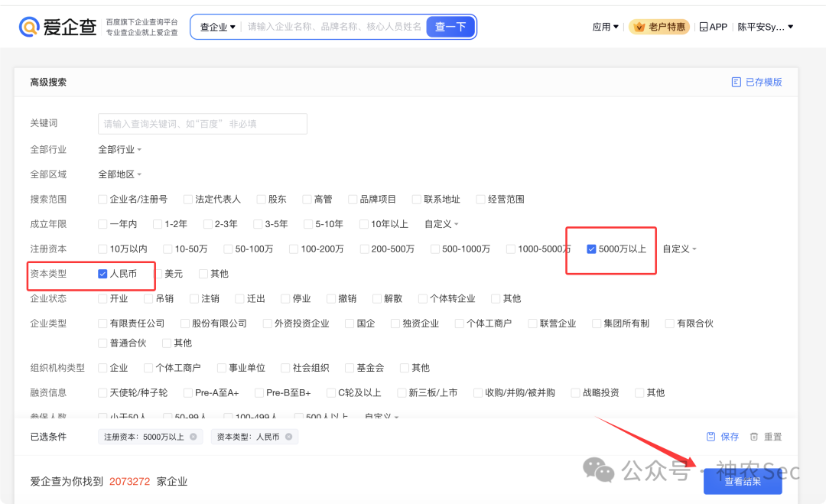Check the 新三板/上市 financing option
Screen dimensions: 826x504
click(402, 393)
